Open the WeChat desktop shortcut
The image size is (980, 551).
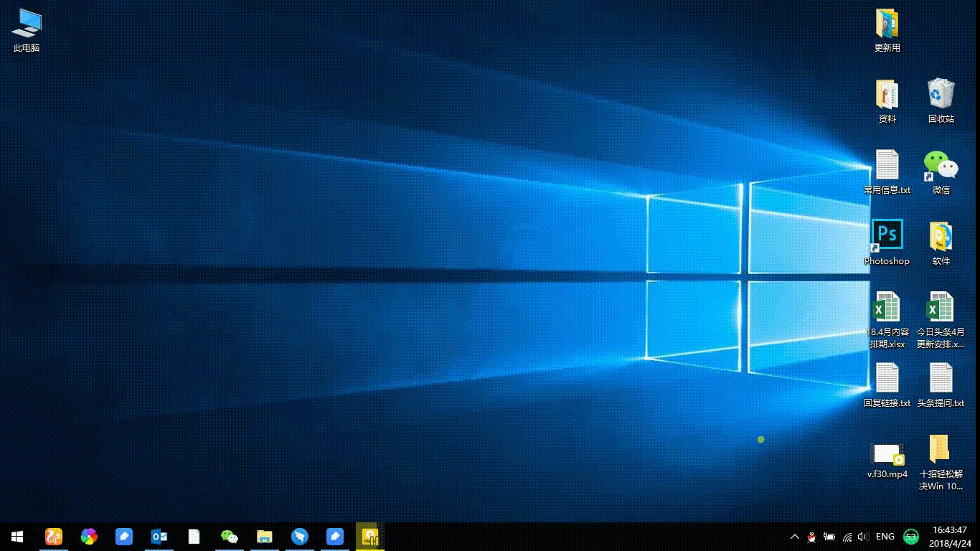click(x=941, y=165)
